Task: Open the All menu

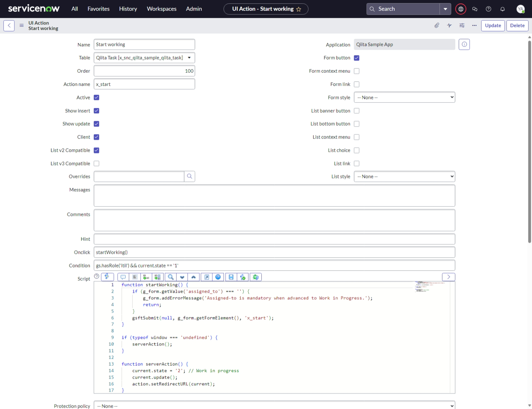Action: pos(75,9)
